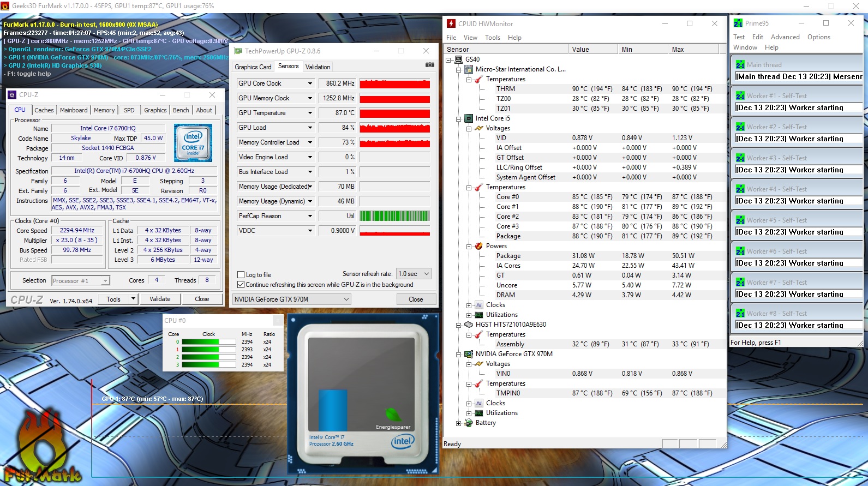The image size is (868, 486).
Task: Click the HWMonitor title bar icon
Action: [451, 23]
